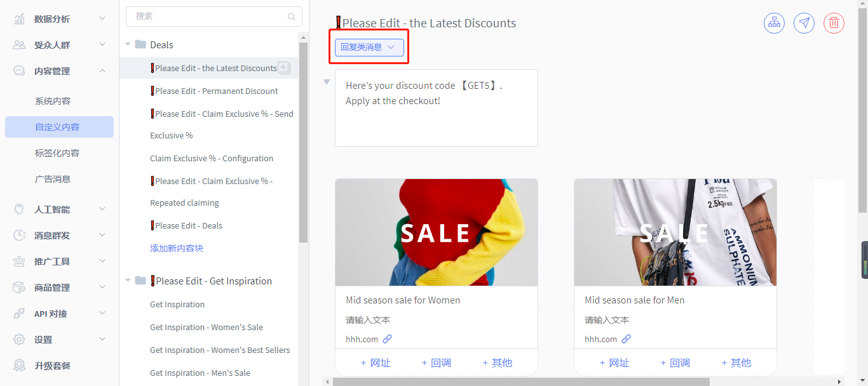Expand the 推广工具 menu chevron
This screenshot has height=386, width=868.
pos(102,262)
